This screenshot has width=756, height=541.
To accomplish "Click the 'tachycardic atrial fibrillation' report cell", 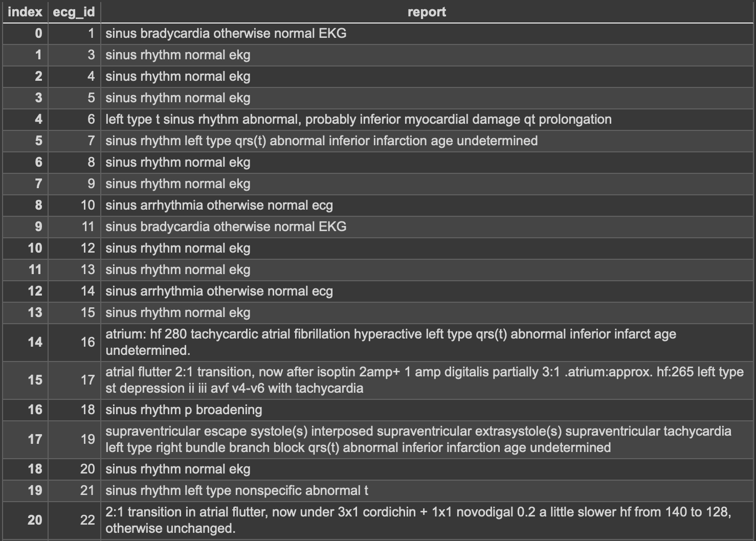I will point(391,342).
